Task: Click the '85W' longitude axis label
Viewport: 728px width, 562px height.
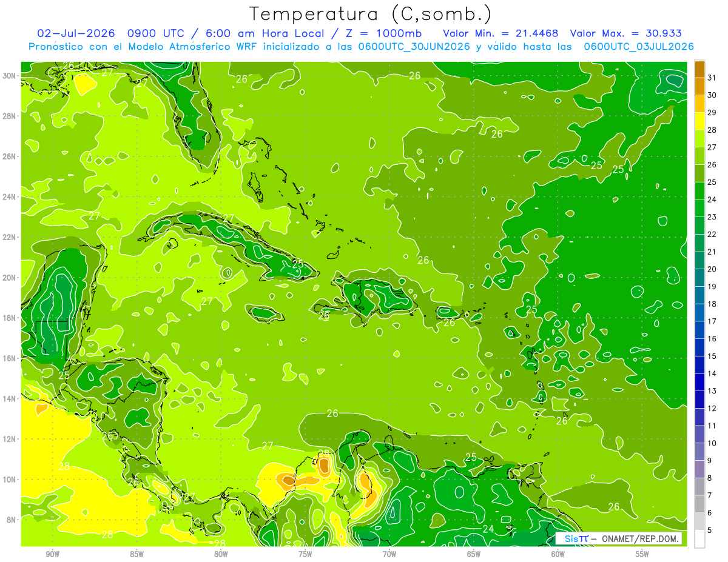Action: click(x=136, y=554)
